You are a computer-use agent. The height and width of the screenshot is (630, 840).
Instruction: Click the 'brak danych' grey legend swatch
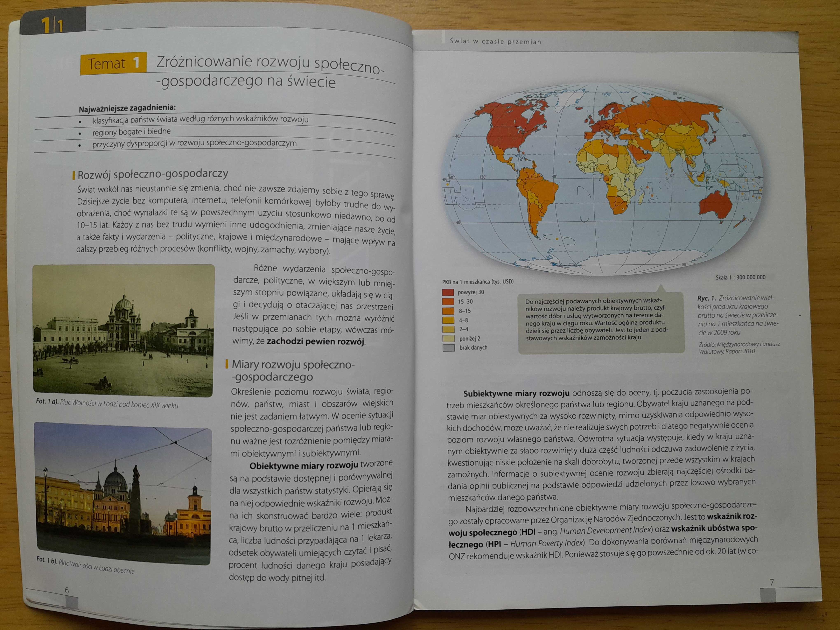pos(448,348)
